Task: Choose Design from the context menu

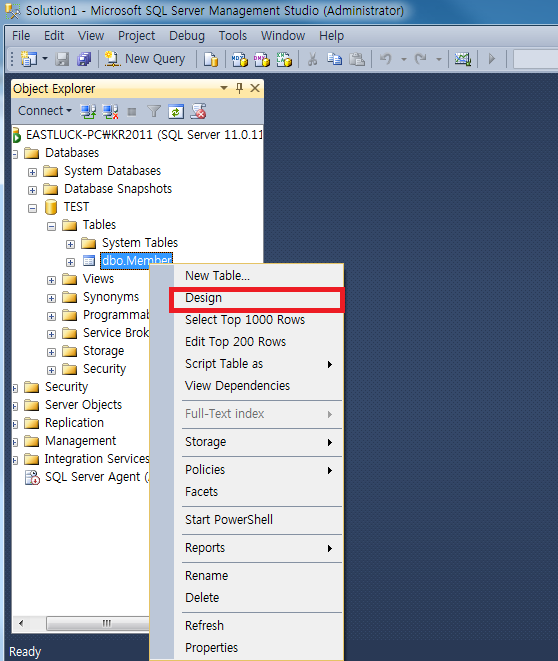Action: [x=203, y=298]
